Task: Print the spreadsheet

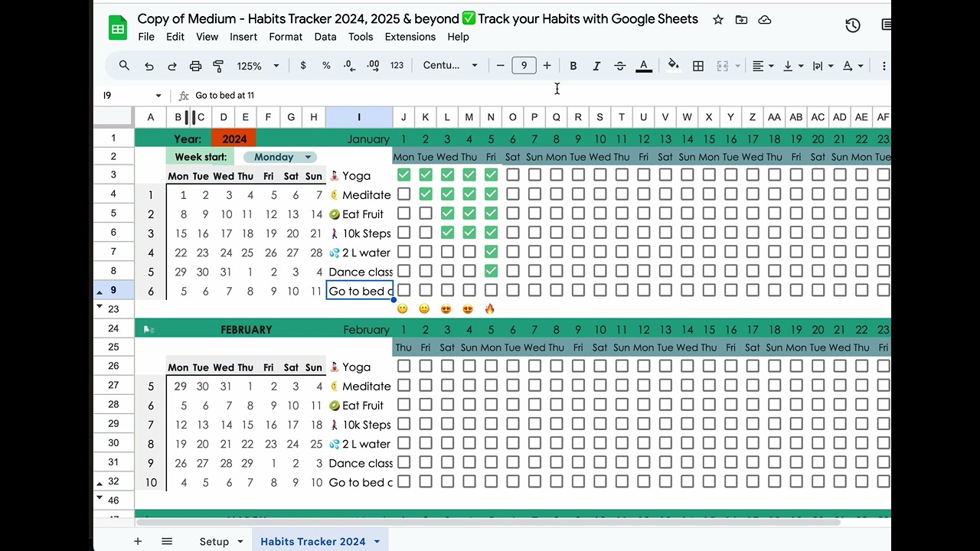Action: click(x=195, y=67)
